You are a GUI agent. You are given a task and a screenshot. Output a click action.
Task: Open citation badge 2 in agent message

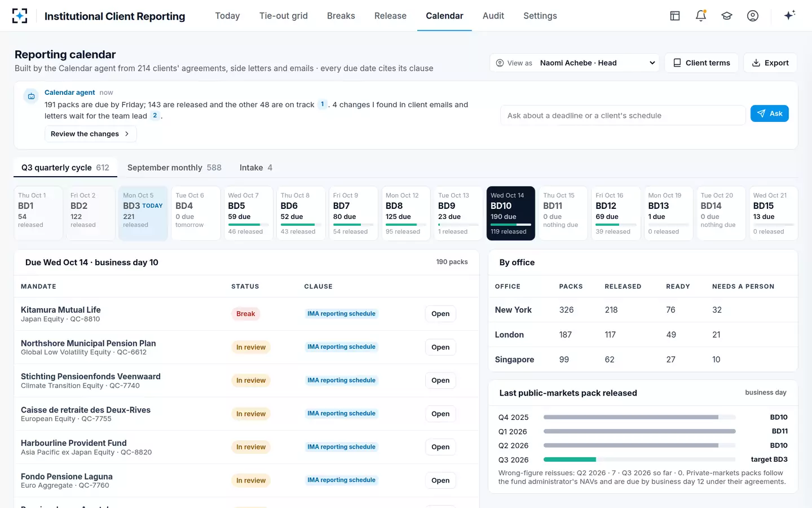click(x=155, y=116)
